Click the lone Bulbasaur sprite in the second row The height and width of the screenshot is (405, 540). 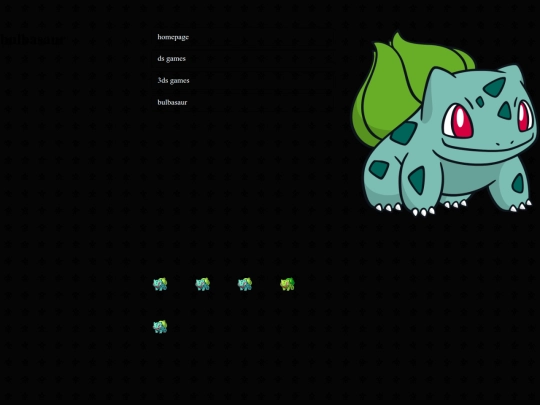click(160, 327)
